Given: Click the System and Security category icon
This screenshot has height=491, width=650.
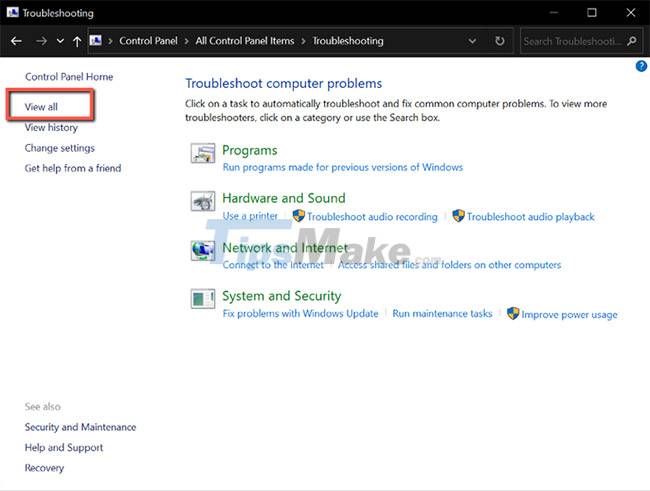Looking at the screenshot, I should 203,299.
